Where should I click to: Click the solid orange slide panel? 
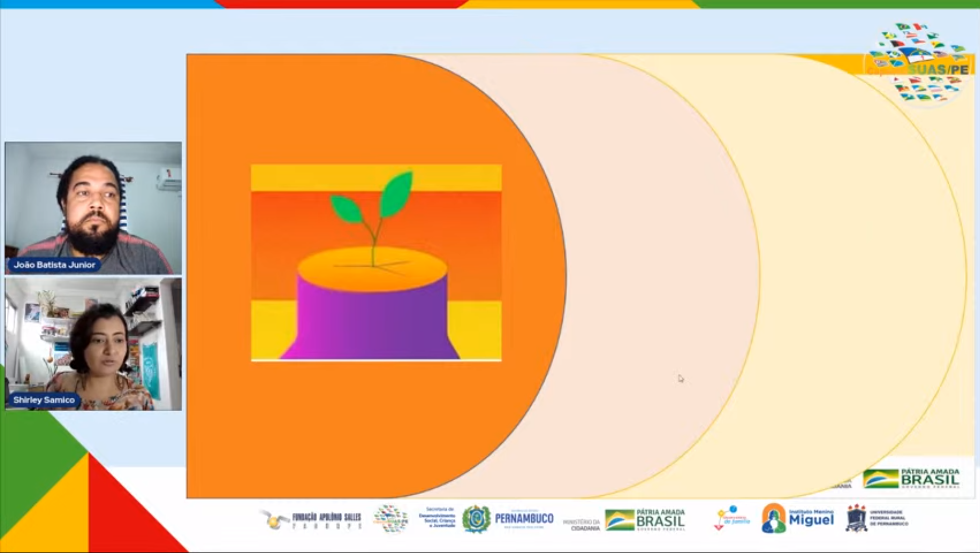coord(359,425)
